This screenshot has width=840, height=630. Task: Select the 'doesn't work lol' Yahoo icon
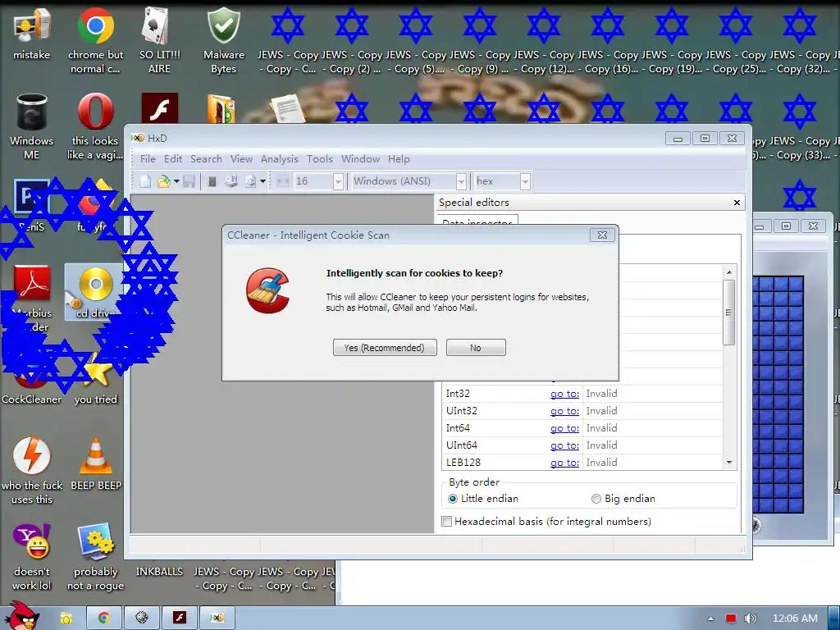(32, 557)
